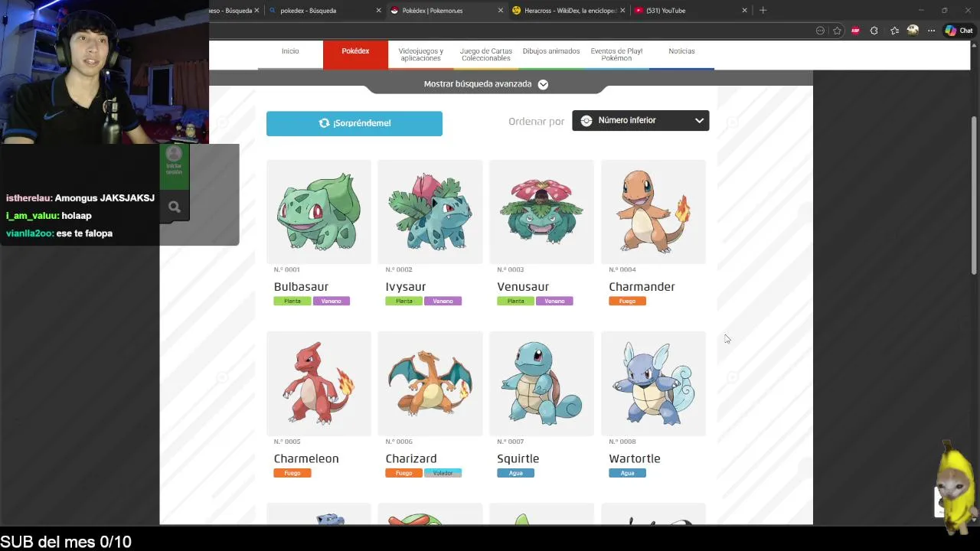Click the magnifier search icon in sidebar

(174, 207)
